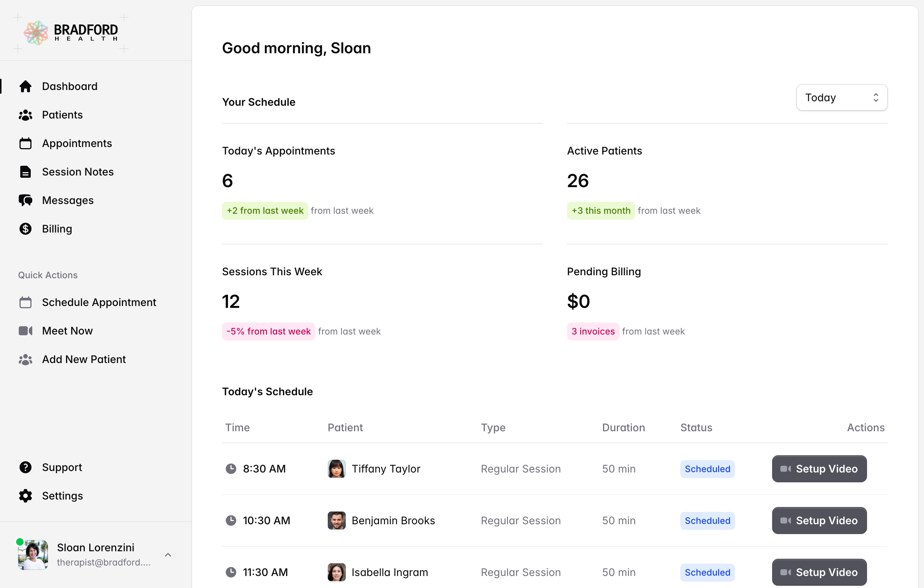The width and height of the screenshot is (924, 588).
Task: Open Benjamin Brooks patient name link
Action: (x=393, y=520)
